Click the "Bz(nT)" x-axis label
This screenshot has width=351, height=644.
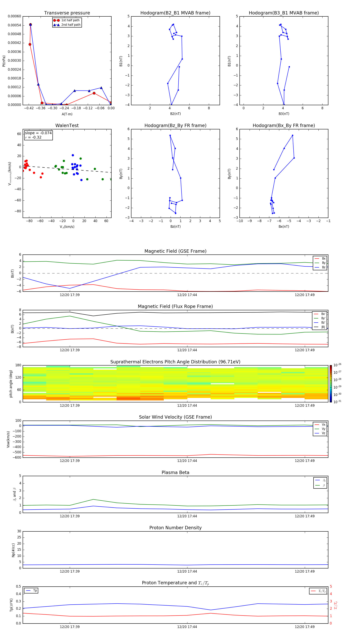pos(175,227)
